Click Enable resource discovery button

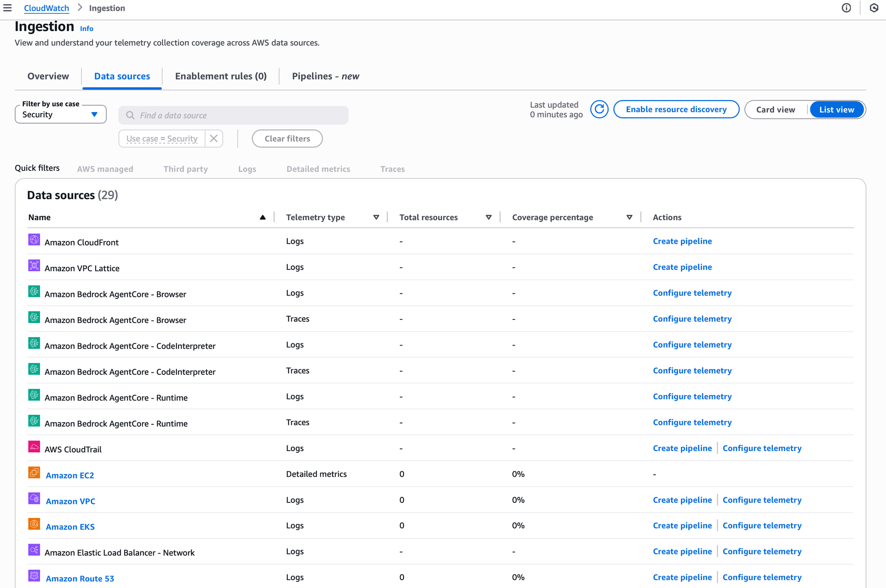tap(676, 109)
